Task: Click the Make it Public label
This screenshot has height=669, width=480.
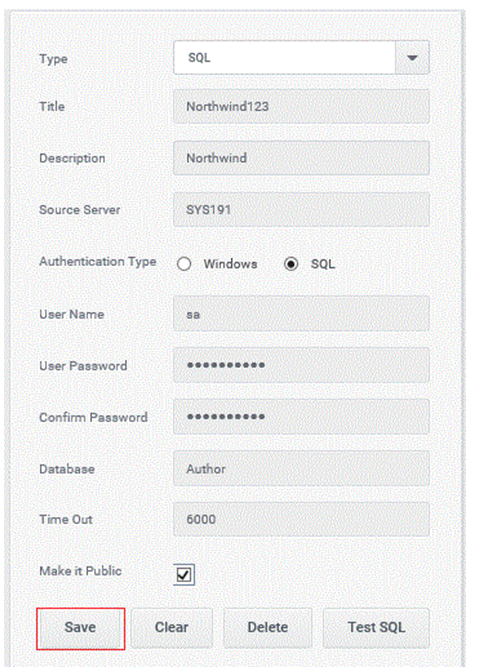Action: coord(81,571)
